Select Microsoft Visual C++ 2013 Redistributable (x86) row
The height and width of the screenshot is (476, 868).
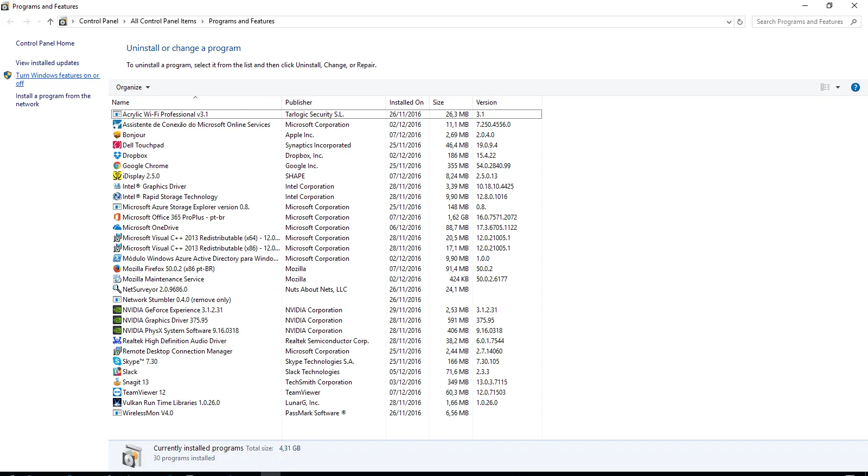tap(327, 248)
